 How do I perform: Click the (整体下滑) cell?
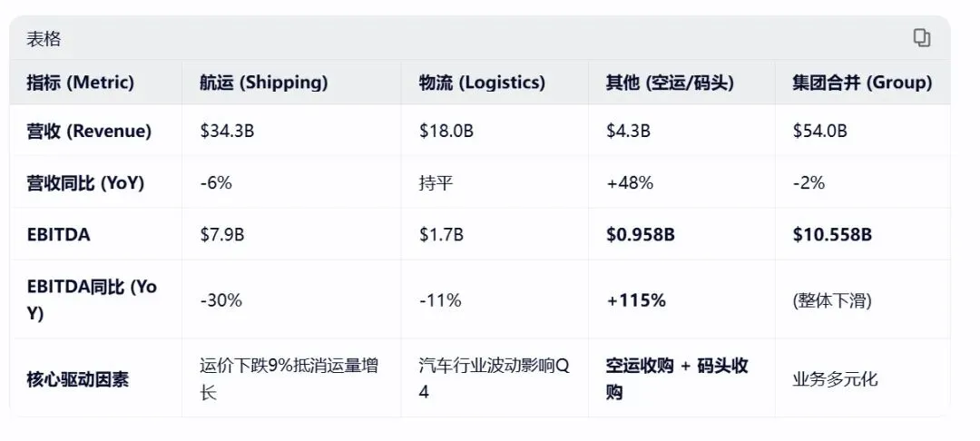click(832, 300)
